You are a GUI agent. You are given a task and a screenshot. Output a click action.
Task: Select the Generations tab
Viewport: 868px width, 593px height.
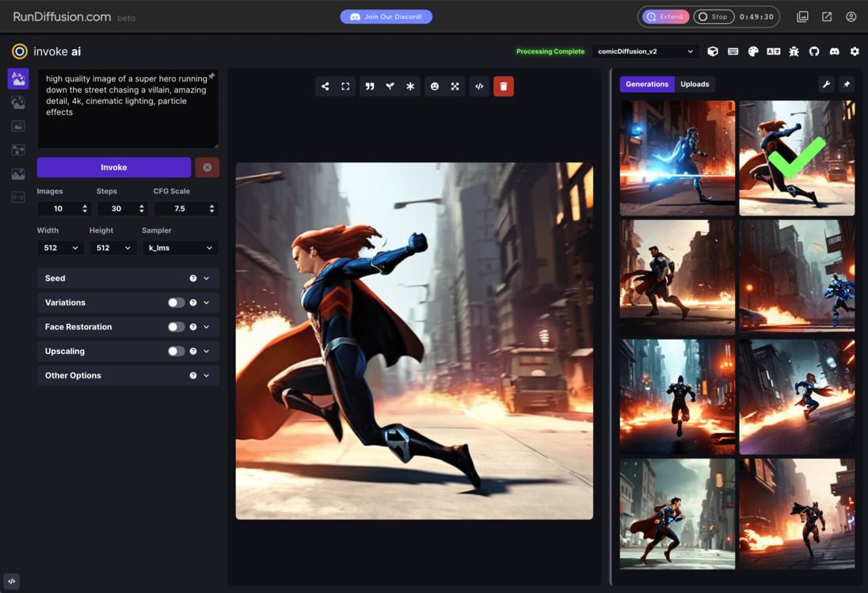click(646, 84)
